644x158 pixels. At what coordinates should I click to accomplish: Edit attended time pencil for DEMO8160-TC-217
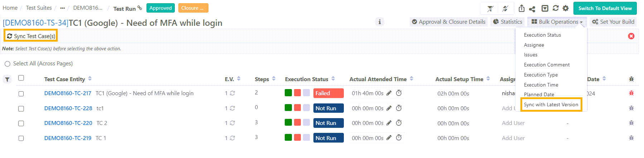pyautogui.click(x=389, y=93)
